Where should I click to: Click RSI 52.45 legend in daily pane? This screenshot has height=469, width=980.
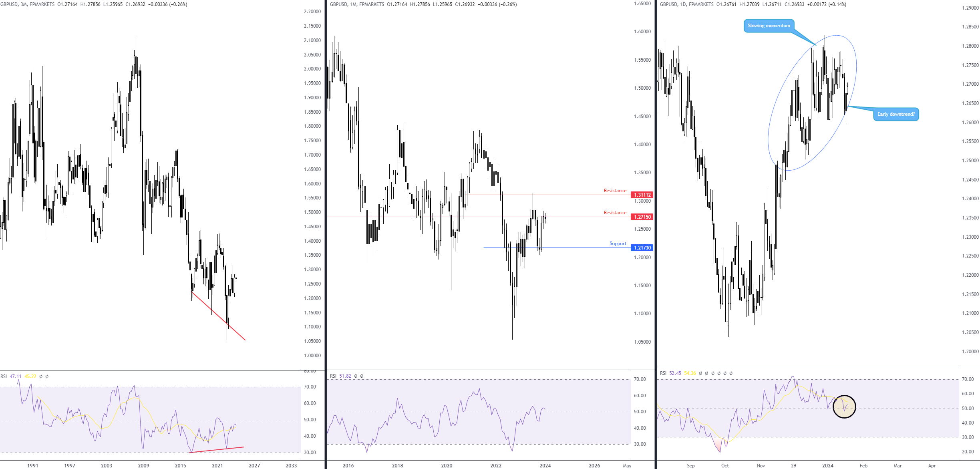(x=670, y=373)
